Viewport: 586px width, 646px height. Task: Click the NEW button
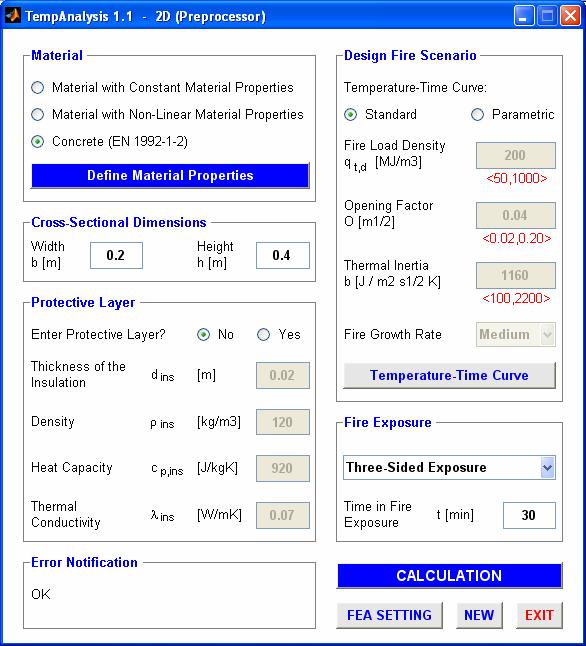tap(479, 616)
